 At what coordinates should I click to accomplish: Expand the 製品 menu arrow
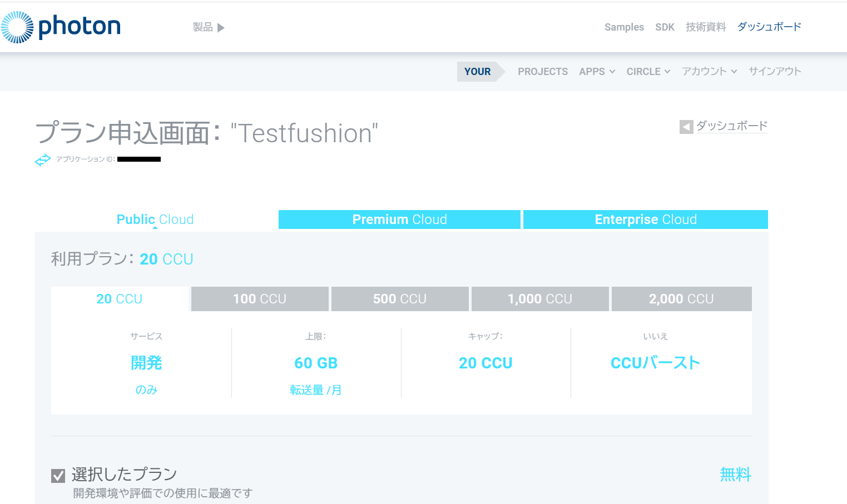coord(221,28)
